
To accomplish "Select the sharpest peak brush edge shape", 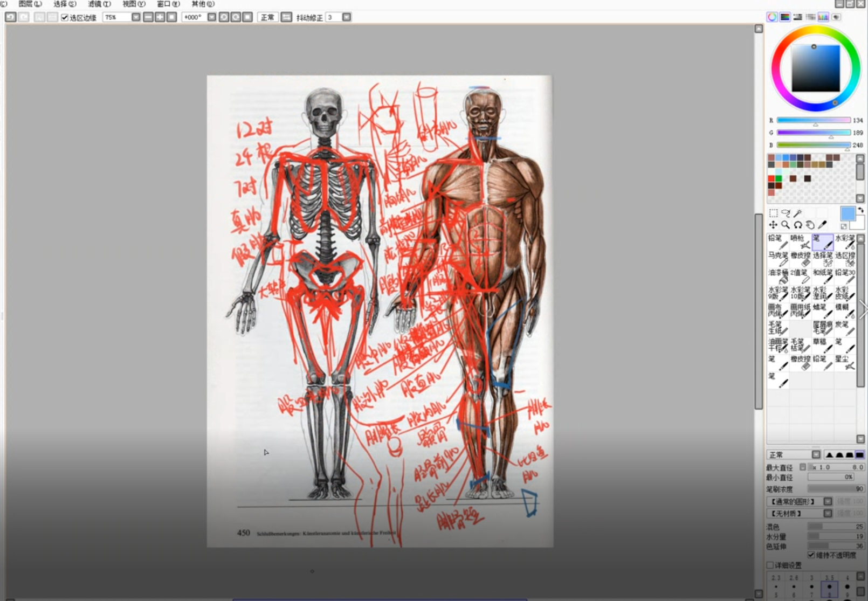I will (x=829, y=455).
